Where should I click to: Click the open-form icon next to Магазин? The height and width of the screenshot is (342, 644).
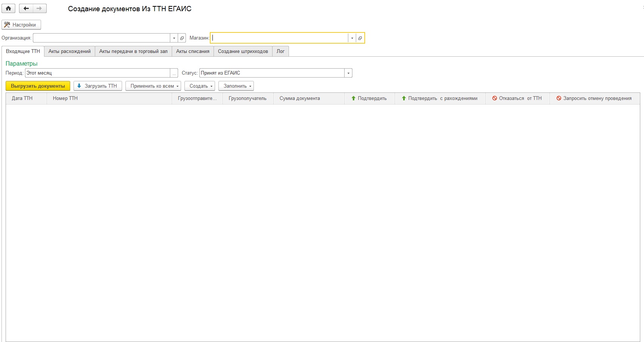pos(360,38)
